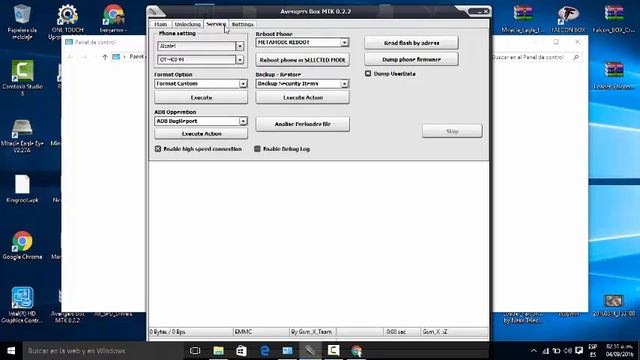The width and height of the screenshot is (640, 360).
Task: Open the Reboot Phone mode dropdown
Action: pos(344,42)
